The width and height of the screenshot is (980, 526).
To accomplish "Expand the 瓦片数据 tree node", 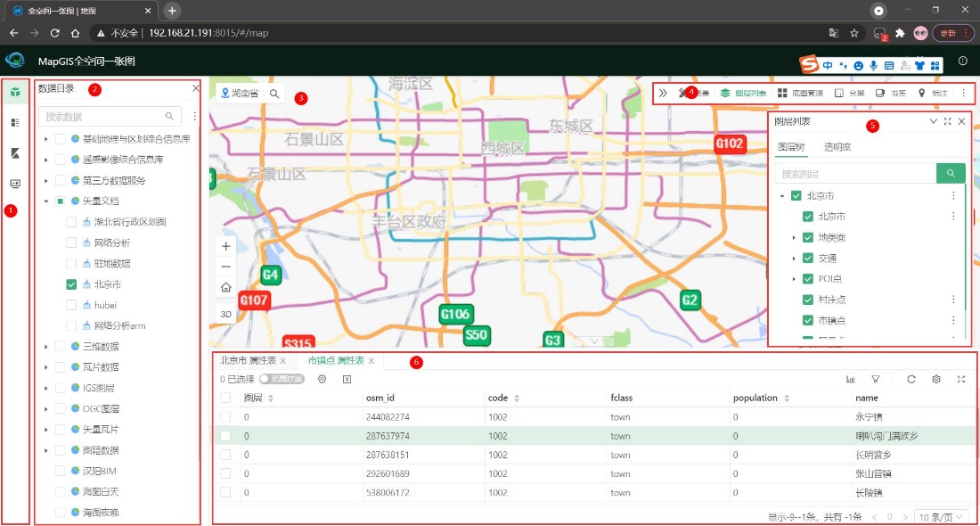I will pyautogui.click(x=45, y=367).
